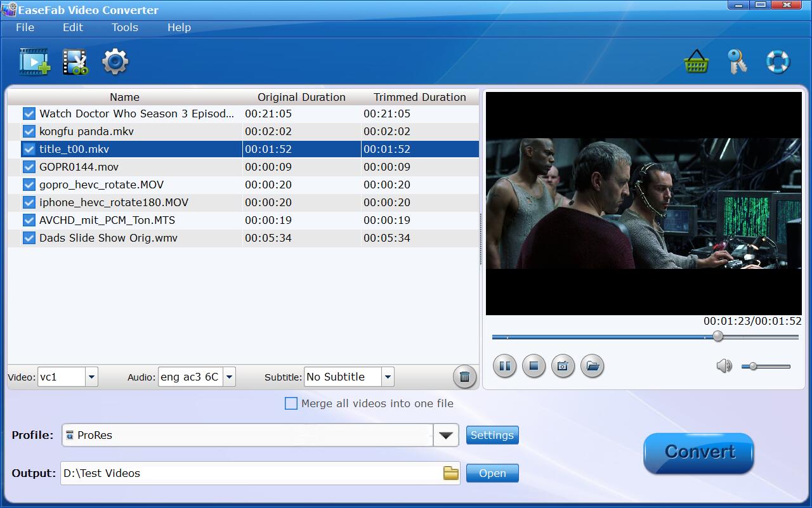Select the GOPR0144.mov file row
The height and width of the screenshot is (508, 812).
pyautogui.click(x=243, y=167)
